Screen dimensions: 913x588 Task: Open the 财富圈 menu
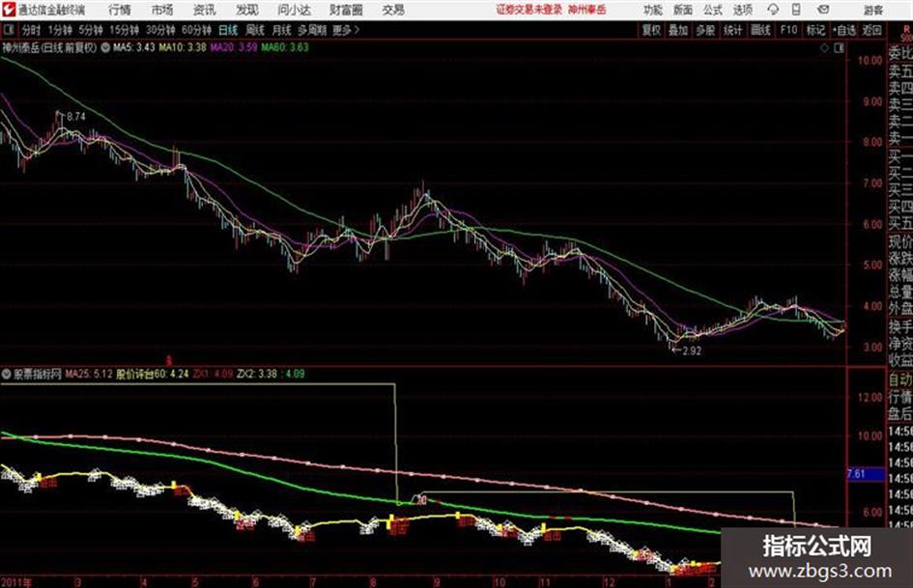346,10
